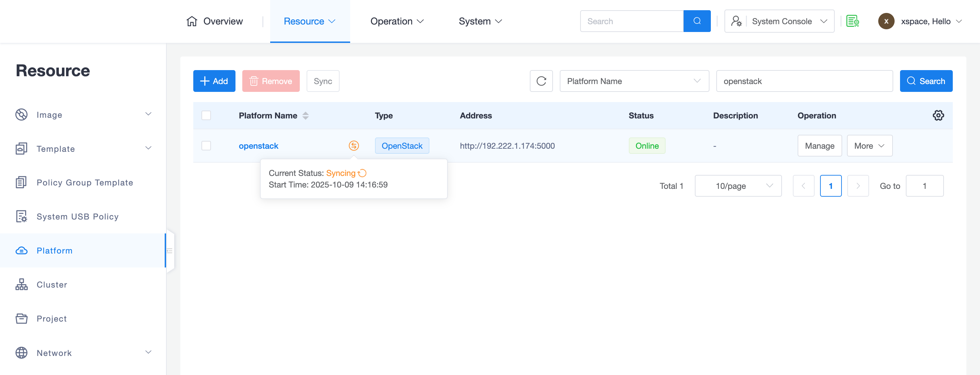This screenshot has width=980, height=375.
Task: Open the openstack platform link
Action: point(258,146)
